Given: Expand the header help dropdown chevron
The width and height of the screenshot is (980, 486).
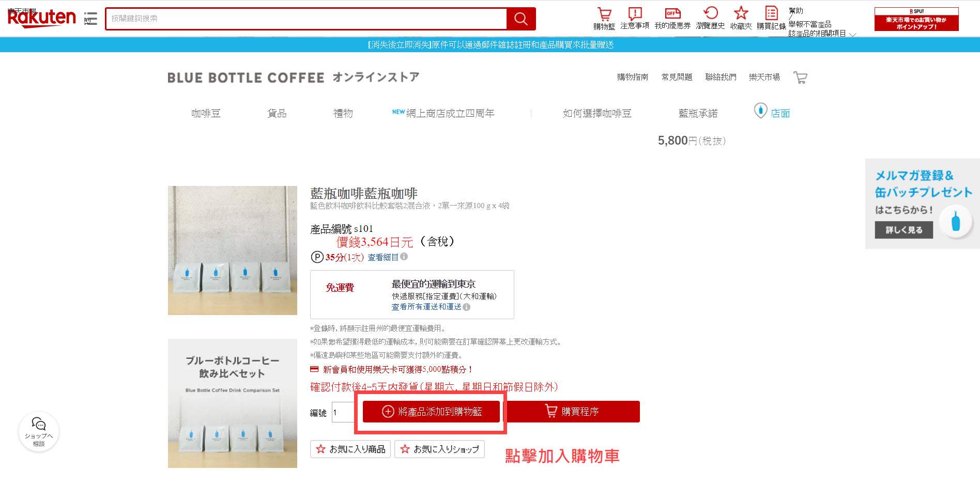Looking at the screenshot, I should tap(853, 35).
